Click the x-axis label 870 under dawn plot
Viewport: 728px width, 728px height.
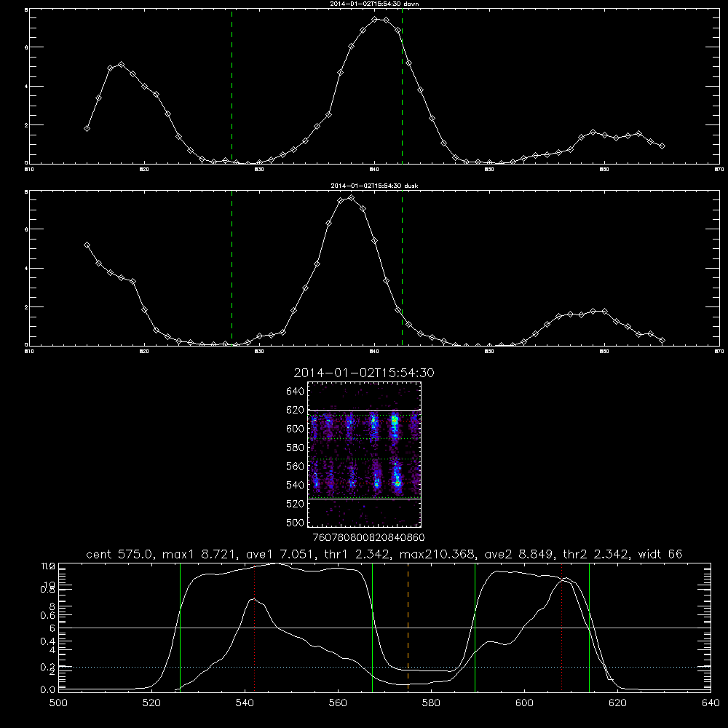[719, 170]
